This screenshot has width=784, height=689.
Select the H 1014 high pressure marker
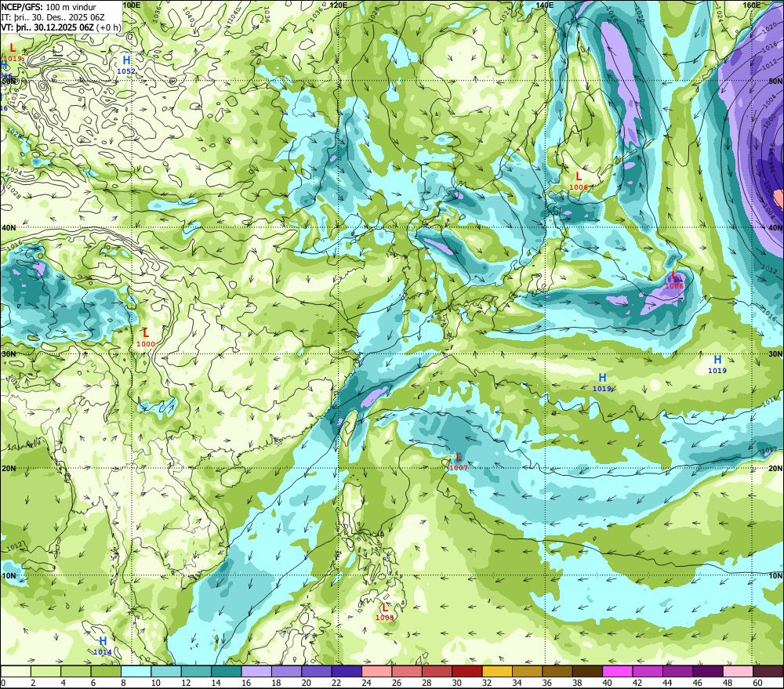coord(103,646)
